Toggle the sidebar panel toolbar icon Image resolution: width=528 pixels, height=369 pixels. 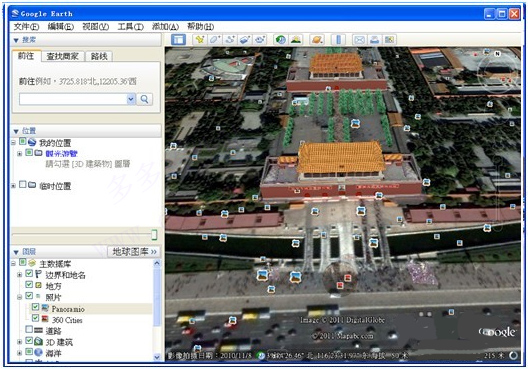pyautogui.click(x=178, y=40)
